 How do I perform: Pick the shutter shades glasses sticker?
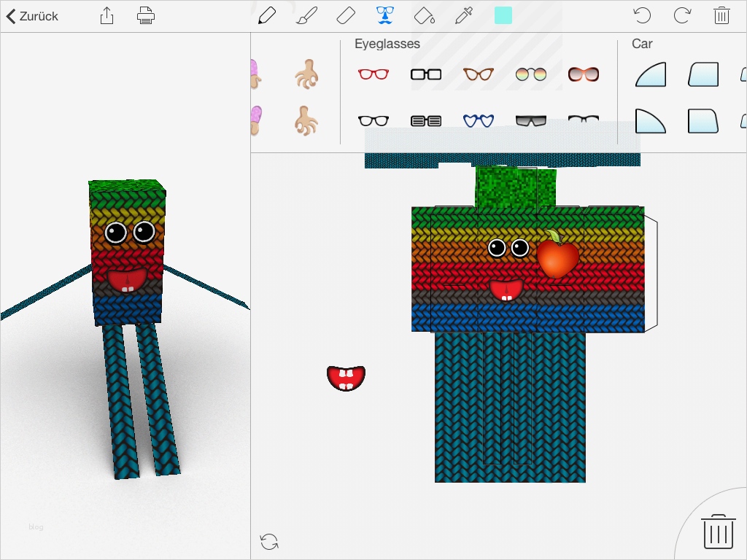(426, 121)
